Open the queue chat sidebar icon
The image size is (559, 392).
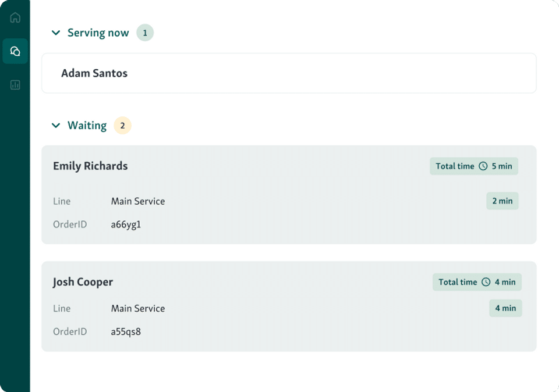(15, 51)
